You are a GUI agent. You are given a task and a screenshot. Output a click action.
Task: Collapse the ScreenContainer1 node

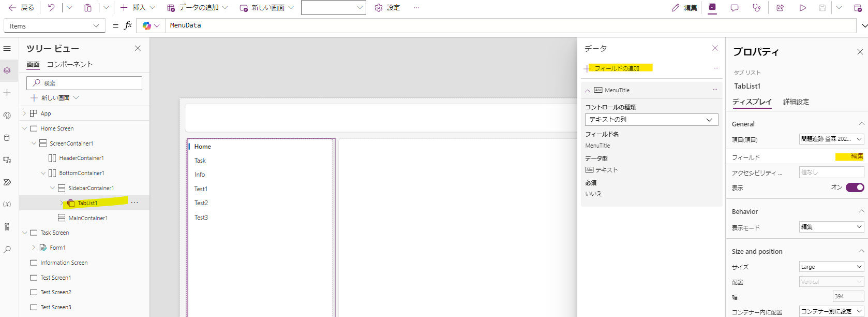[34, 143]
